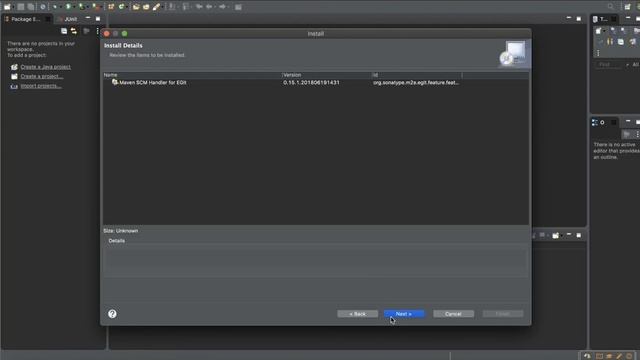The image size is (640, 360).
Task: Sort by the Id column header
Action: [417, 75]
